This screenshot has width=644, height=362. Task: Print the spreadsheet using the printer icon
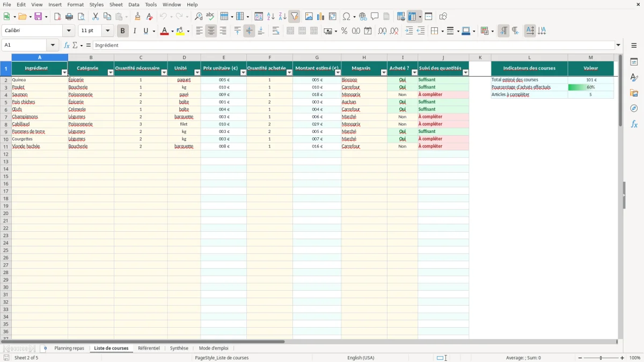point(69,17)
